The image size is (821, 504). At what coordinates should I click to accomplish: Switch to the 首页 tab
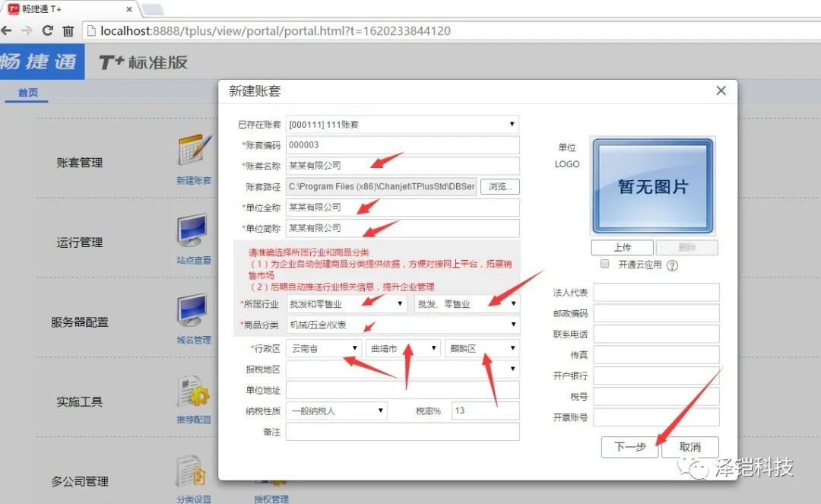point(28,93)
